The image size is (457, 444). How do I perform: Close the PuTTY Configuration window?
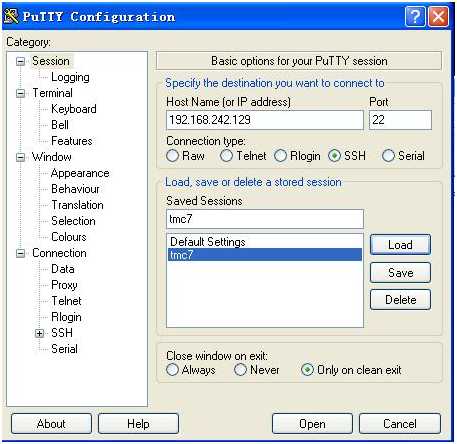(438, 16)
